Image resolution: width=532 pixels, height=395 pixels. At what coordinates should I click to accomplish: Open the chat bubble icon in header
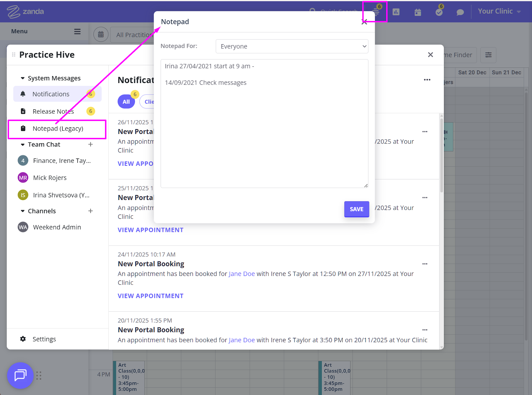point(460,12)
